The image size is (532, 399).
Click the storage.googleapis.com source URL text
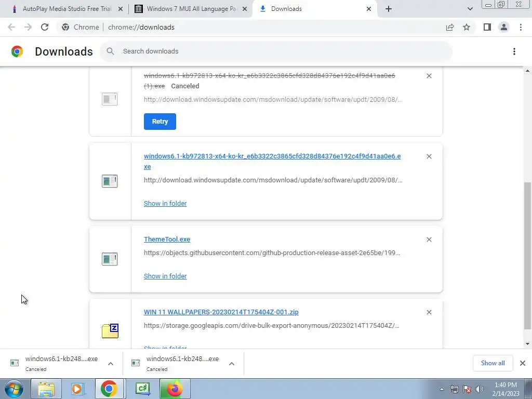pyautogui.click(x=271, y=326)
